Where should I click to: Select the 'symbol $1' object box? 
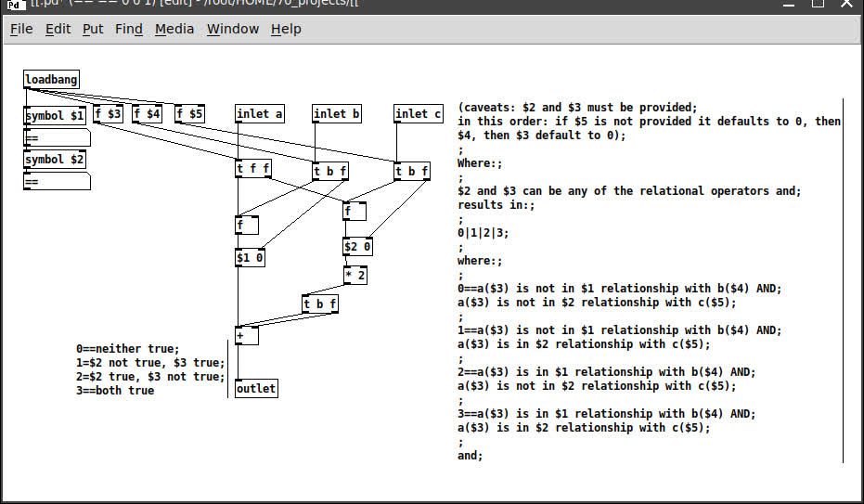pyautogui.click(x=55, y=116)
